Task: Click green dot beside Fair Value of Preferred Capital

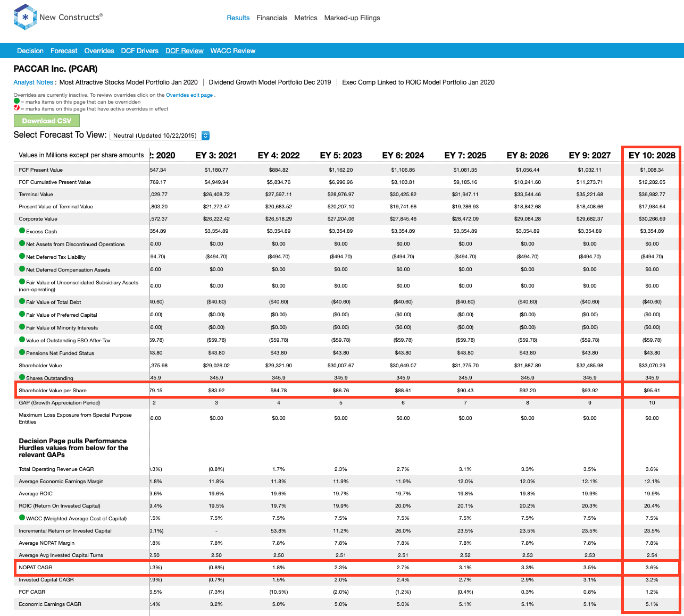Action: (x=22, y=314)
